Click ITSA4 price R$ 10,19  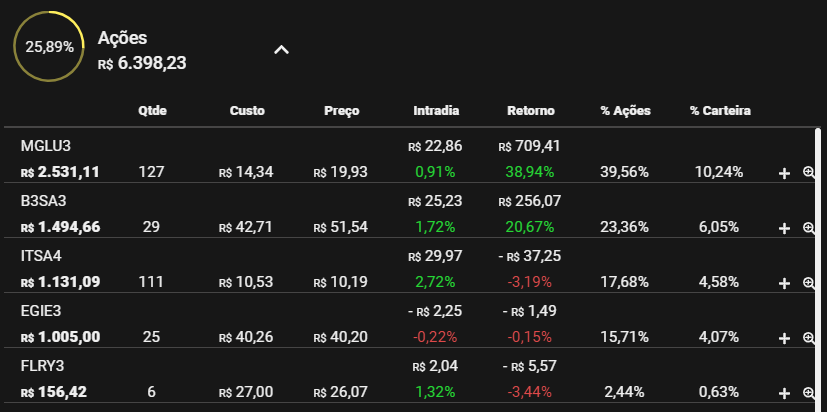pos(341,282)
